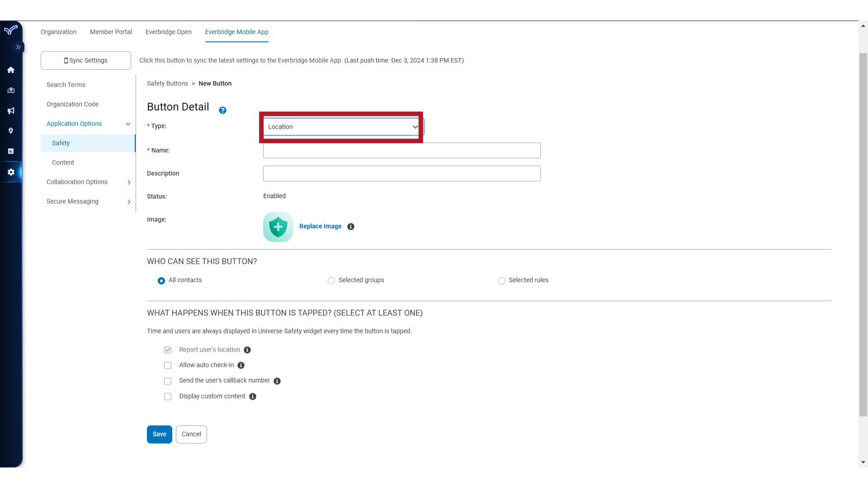Switch to the Everbridge Open tab
Screen dimensions: 868x488
pos(168,32)
